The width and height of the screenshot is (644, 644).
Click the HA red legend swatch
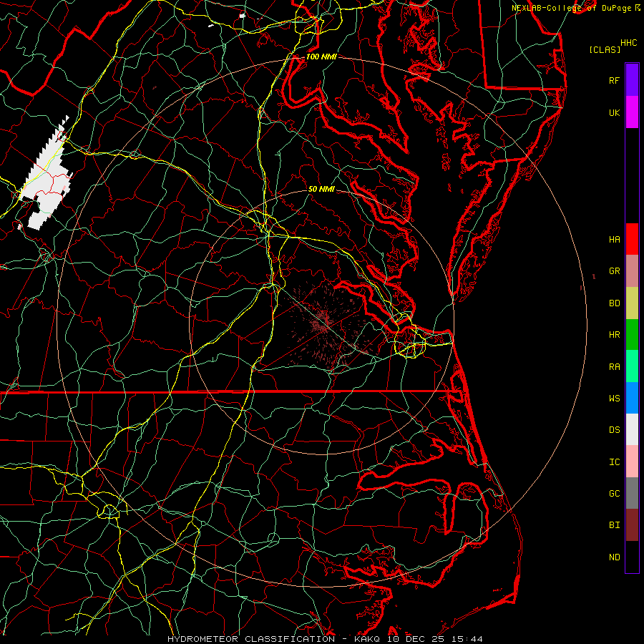[632, 239]
